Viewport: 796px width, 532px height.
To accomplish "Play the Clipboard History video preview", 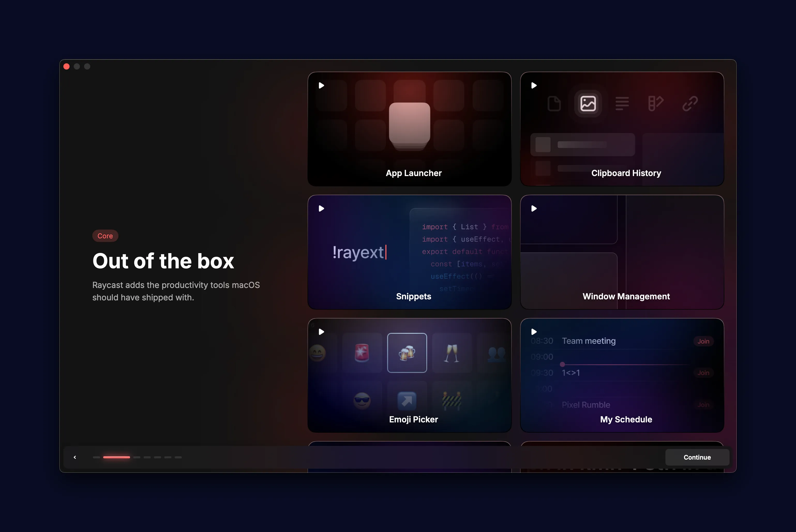I will [x=534, y=86].
